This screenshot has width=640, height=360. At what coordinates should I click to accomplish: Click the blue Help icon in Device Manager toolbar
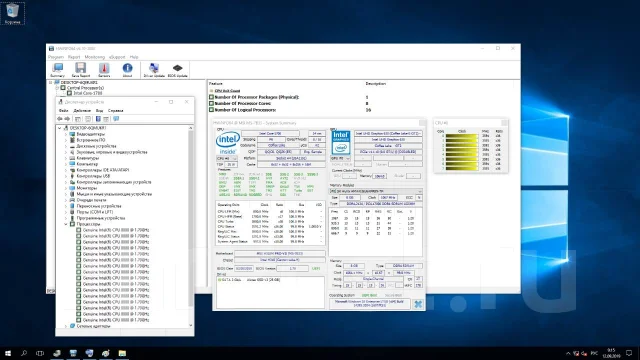pos(98,119)
